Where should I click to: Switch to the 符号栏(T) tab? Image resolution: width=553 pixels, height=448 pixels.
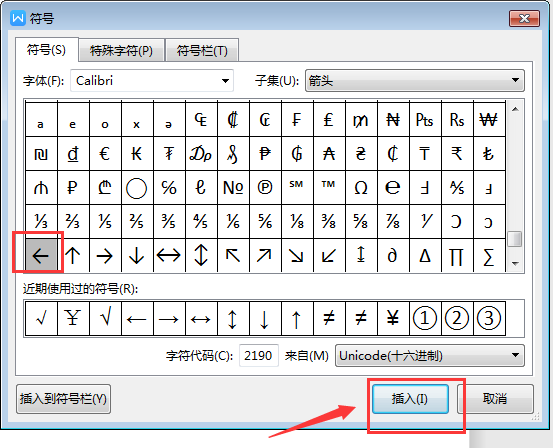[x=202, y=50]
